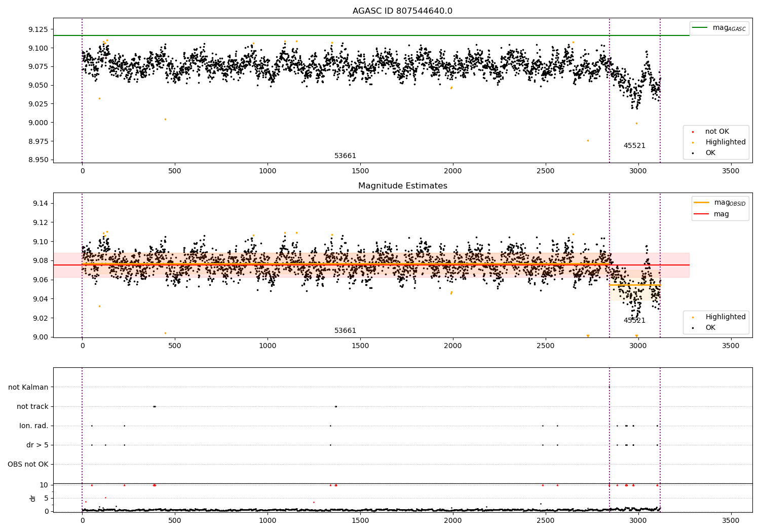Click the green mag AGASC legend line
The width and height of the screenshot is (760, 532).
click(x=700, y=28)
